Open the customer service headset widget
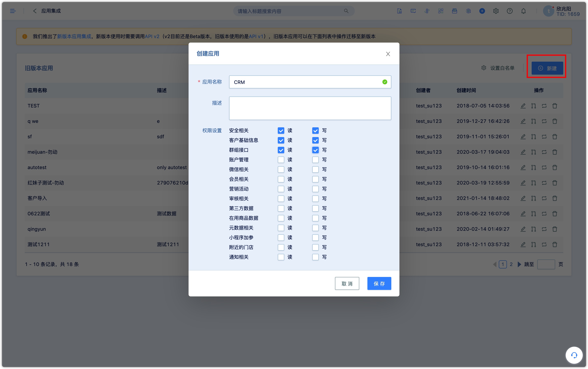588x369 pixels. 574,355
